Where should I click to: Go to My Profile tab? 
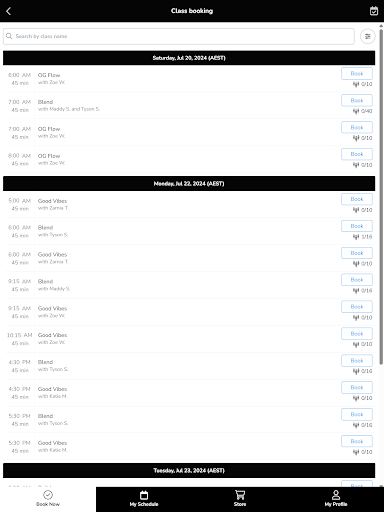(336, 498)
